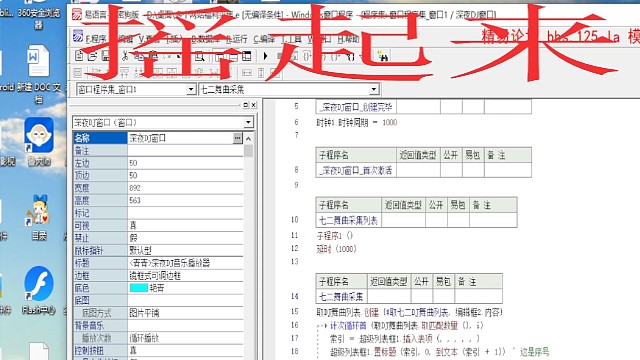This screenshot has height=360, width=640.
Task: Open the H.帮助 menu
Action: (x=349, y=39)
